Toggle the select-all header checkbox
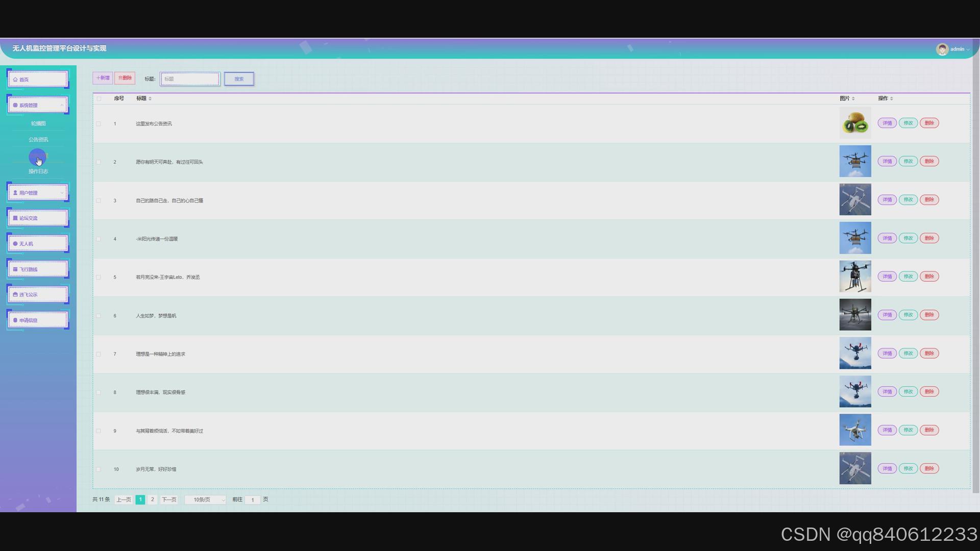The image size is (980, 551). coord(99,98)
